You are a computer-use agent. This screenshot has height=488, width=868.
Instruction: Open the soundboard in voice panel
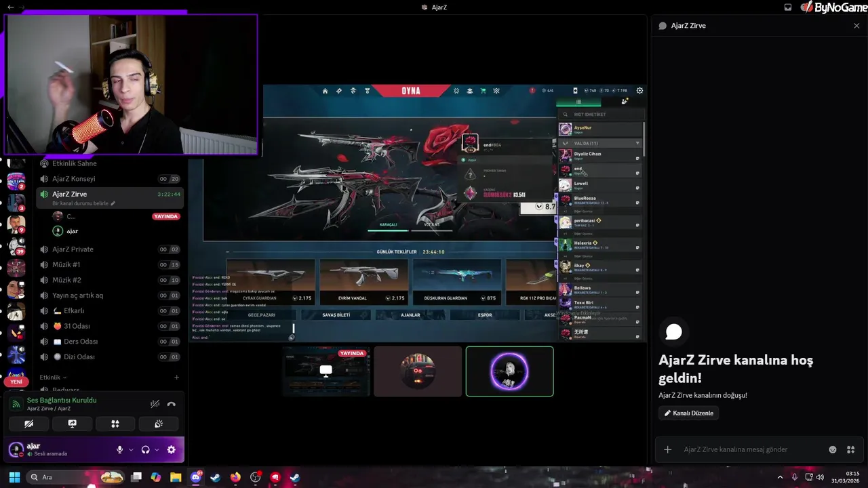[159, 424]
